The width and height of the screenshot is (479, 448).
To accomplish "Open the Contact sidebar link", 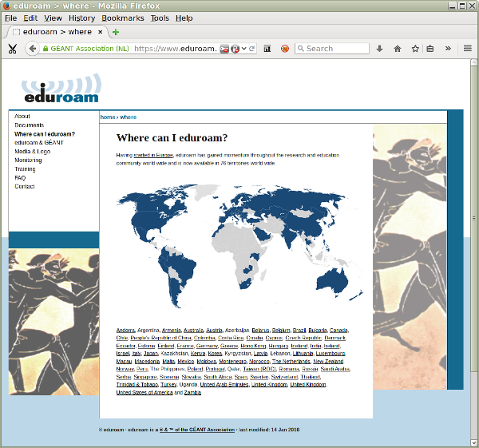I will 25,186.
